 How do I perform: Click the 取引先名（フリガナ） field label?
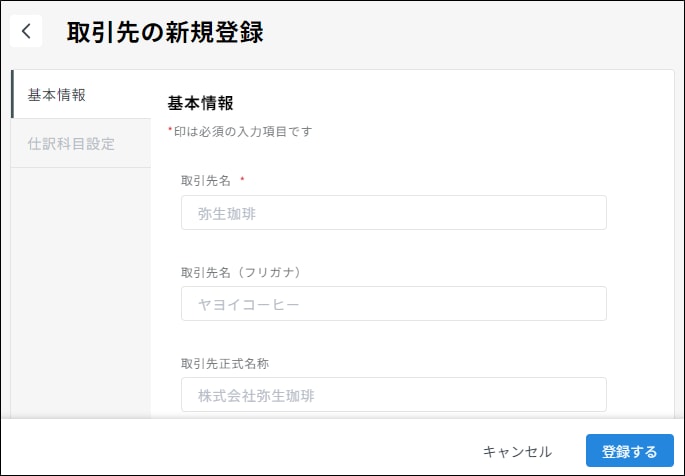pos(241,272)
